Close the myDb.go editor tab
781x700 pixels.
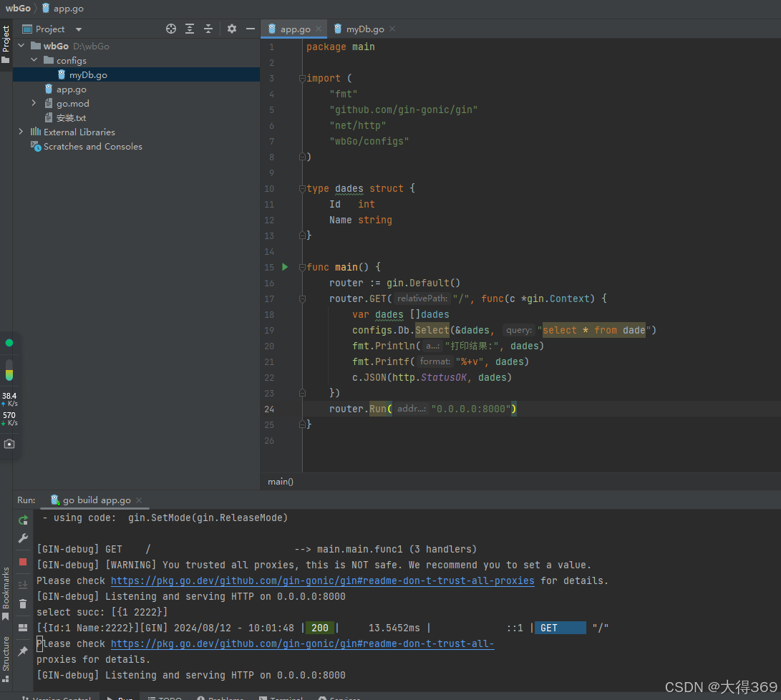point(392,29)
